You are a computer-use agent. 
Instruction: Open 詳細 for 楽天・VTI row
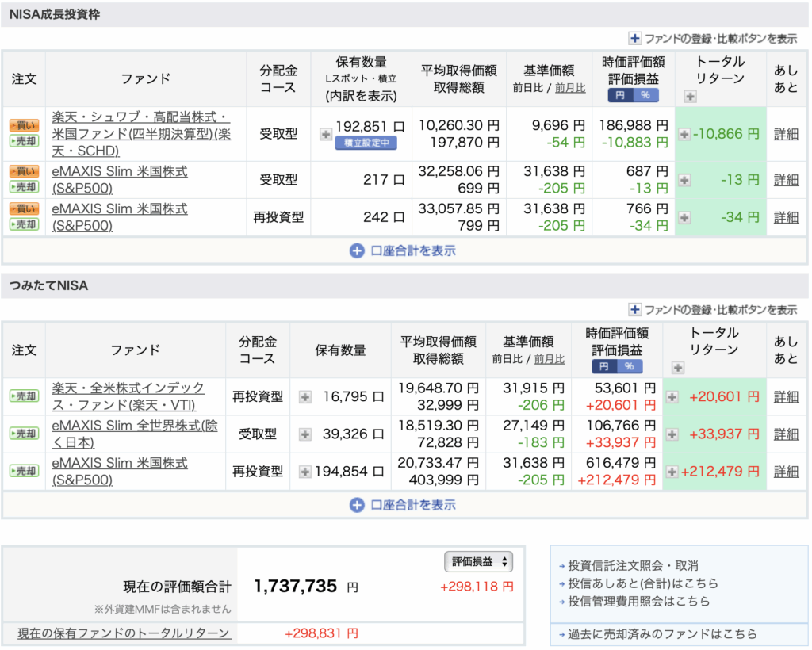click(786, 396)
